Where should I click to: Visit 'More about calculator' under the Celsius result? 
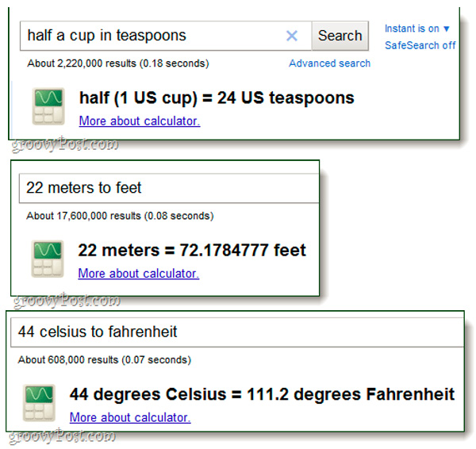pyautogui.click(x=130, y=417)
